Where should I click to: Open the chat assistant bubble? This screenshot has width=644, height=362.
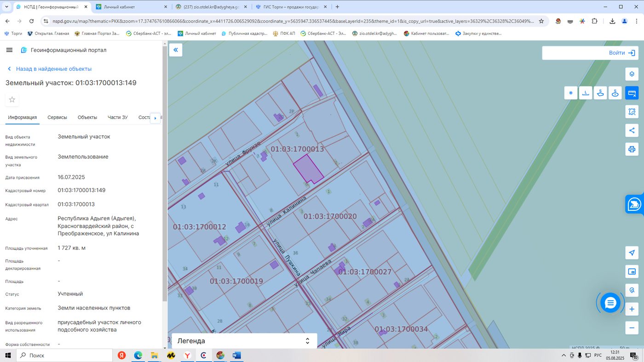tap(610, 303)
